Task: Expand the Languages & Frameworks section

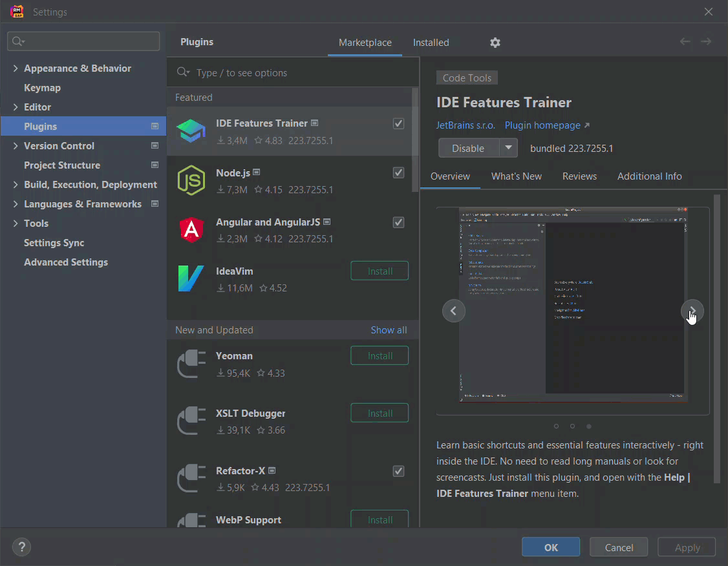Action: coord(16,204)
